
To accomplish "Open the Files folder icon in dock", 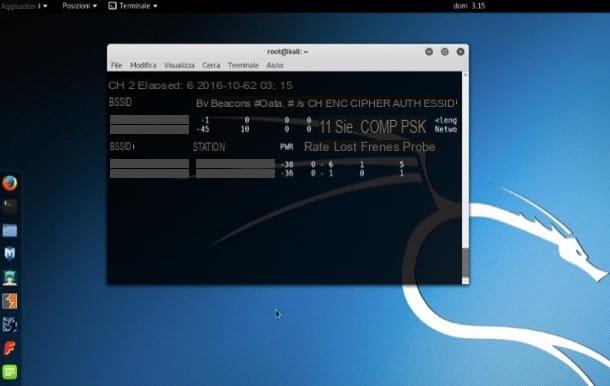I will (x=9, y=230).
